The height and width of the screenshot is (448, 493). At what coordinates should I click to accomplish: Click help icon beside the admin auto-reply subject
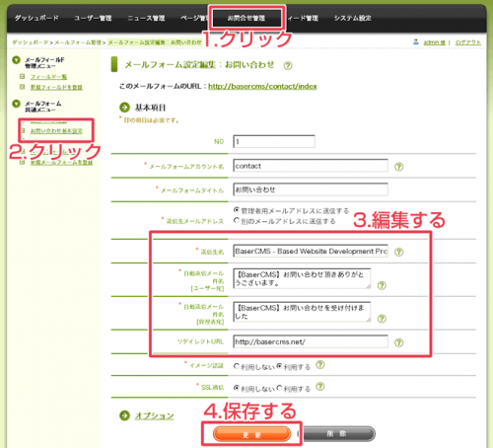coord(382,319)
